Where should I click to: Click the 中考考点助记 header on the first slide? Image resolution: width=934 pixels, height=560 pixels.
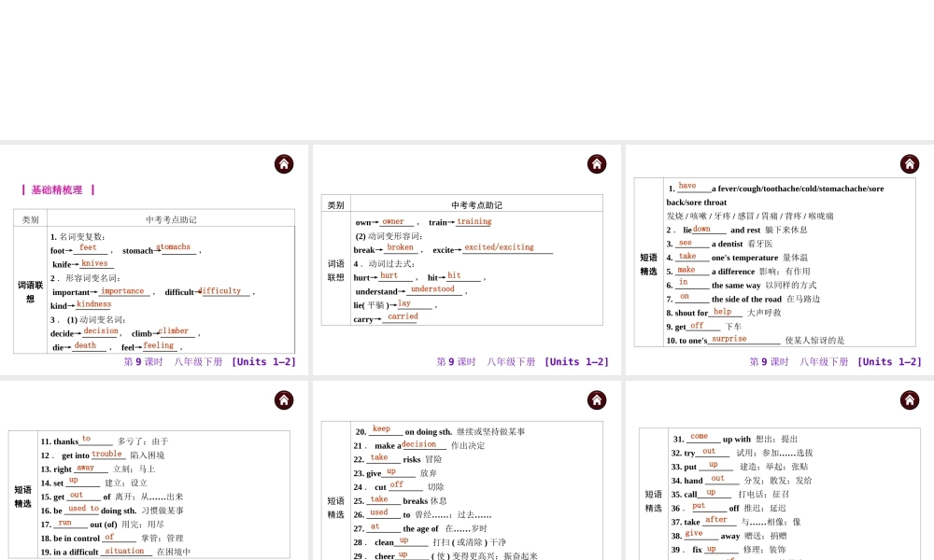(171, 219)
